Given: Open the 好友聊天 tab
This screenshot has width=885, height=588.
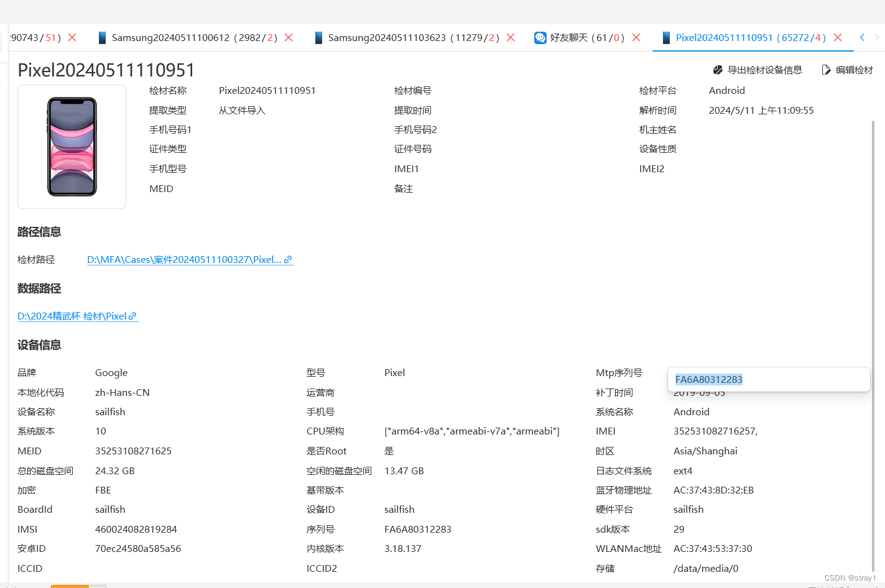Looking at the screenshot, I should click(x=586, y=38).
